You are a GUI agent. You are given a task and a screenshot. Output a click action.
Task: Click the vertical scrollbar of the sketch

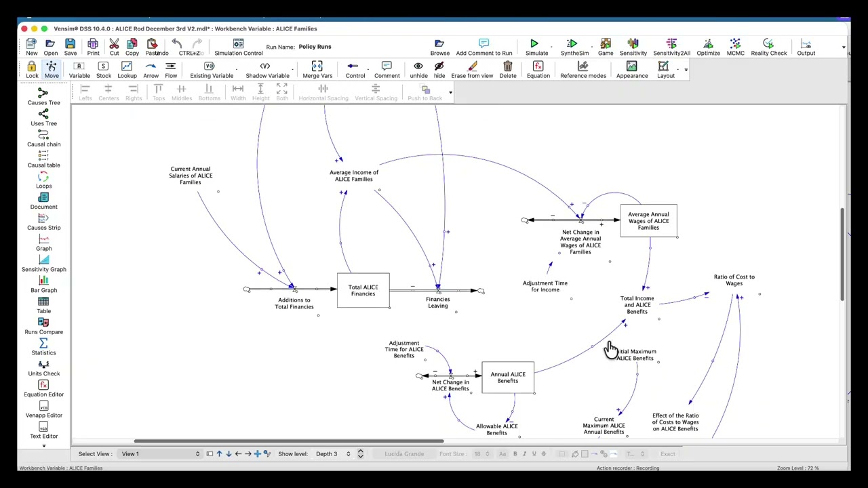tap(842, 254)
